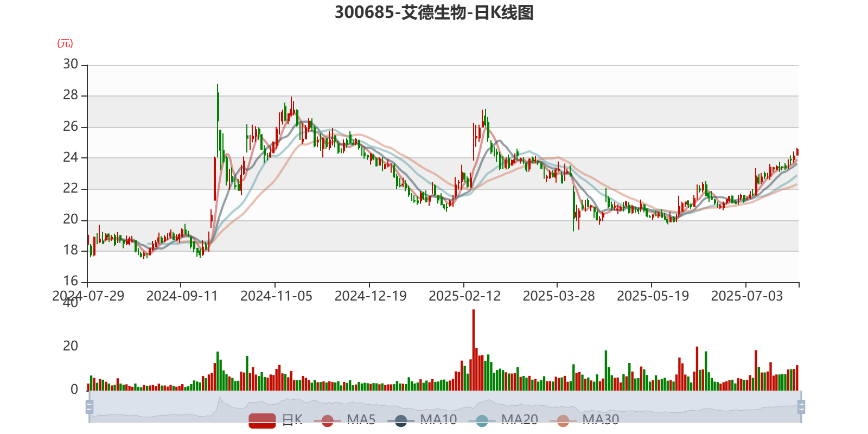Viewport: 868px width, 434px height.
Task: Click the (元) unit label
Action: [65, 43]
